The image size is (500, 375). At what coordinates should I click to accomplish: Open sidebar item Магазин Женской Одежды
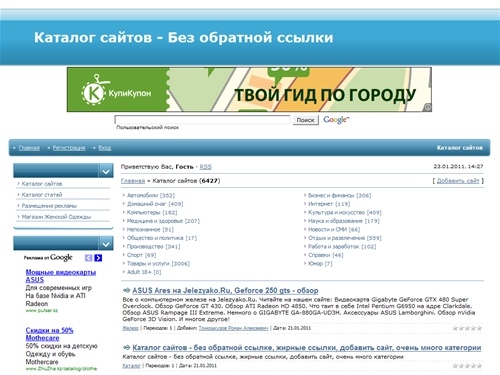pos(56,217)
